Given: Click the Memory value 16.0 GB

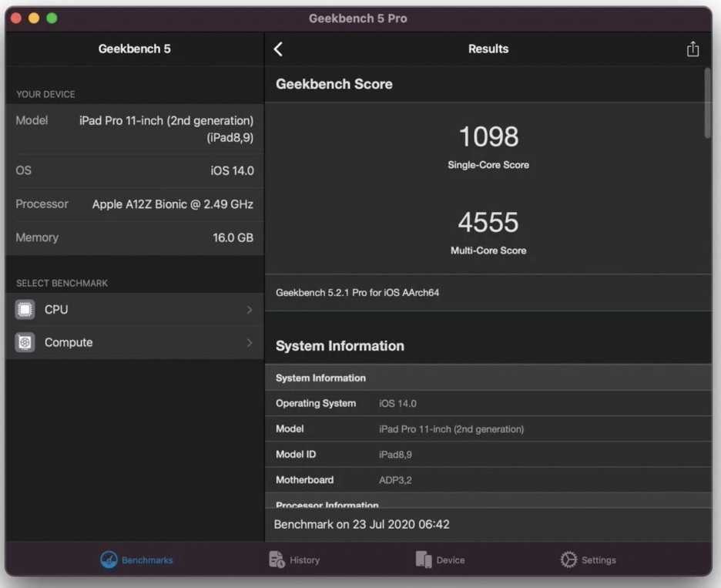Looking at the screenshot, I should (233, 237).
